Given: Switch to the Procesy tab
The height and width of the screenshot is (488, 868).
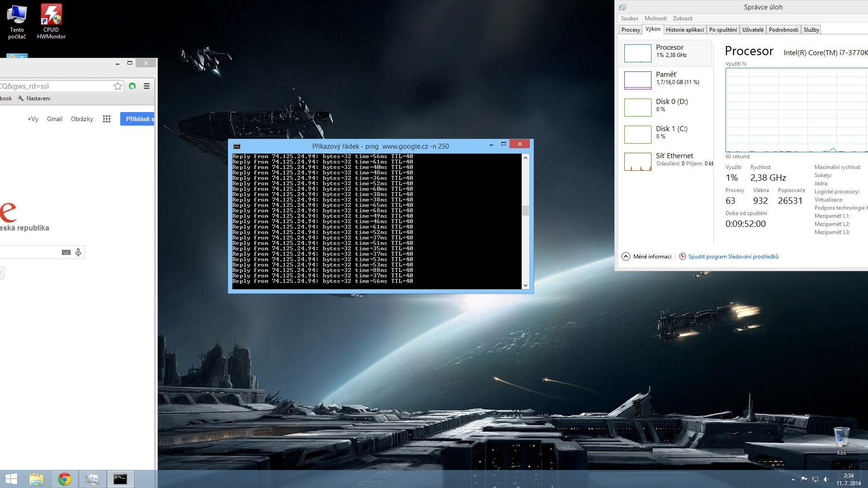Looking at the screenshot, I should click(630, 30).
